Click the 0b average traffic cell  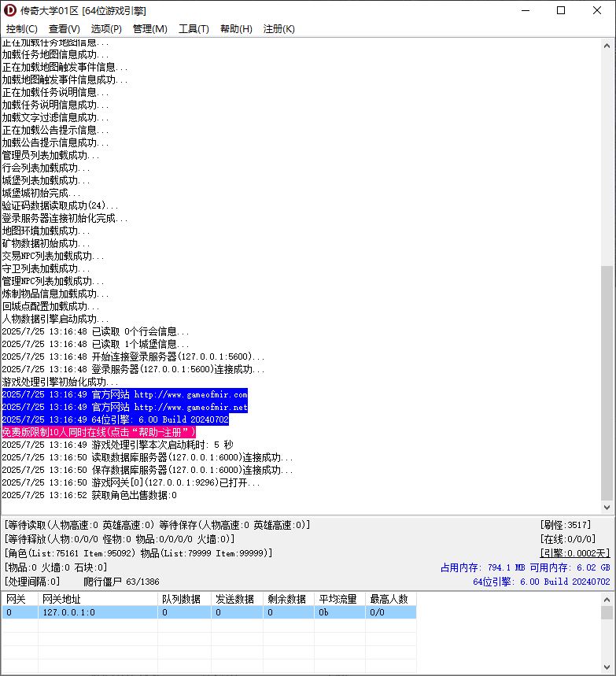340,612
